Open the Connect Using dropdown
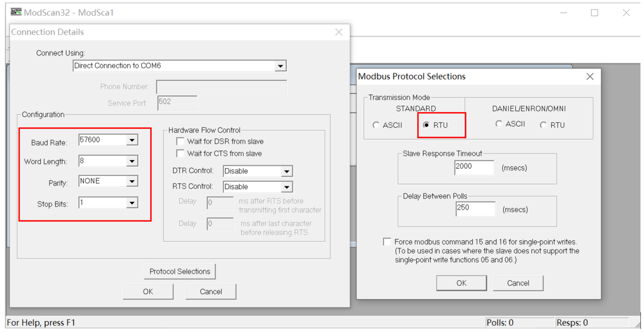 click(281, 66)
